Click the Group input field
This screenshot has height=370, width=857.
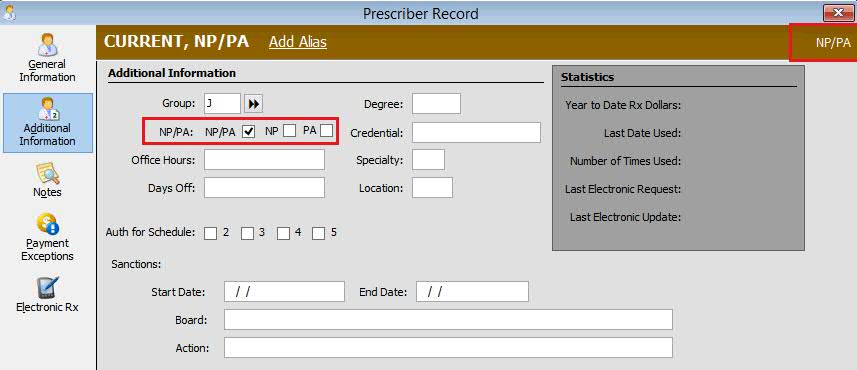(x=222, y=104)
